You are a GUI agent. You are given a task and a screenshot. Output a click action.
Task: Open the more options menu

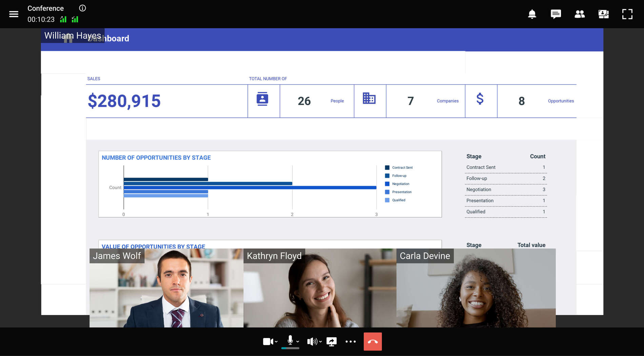pyautogui.click(x=351, y=341)
